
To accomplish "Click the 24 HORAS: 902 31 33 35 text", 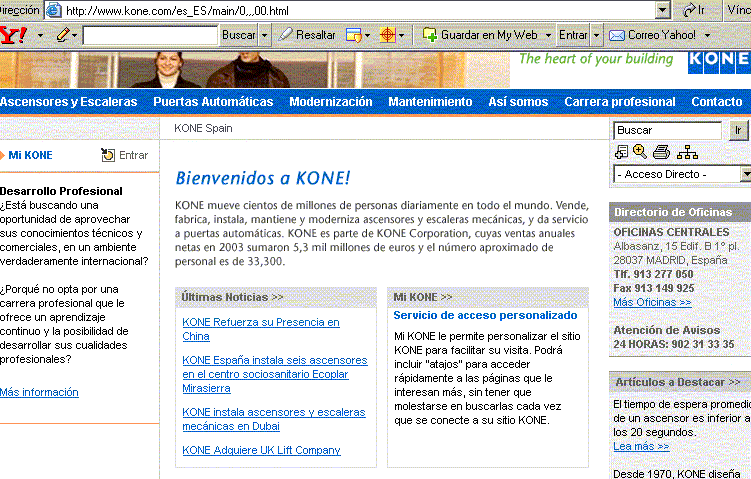I will 673,344.
